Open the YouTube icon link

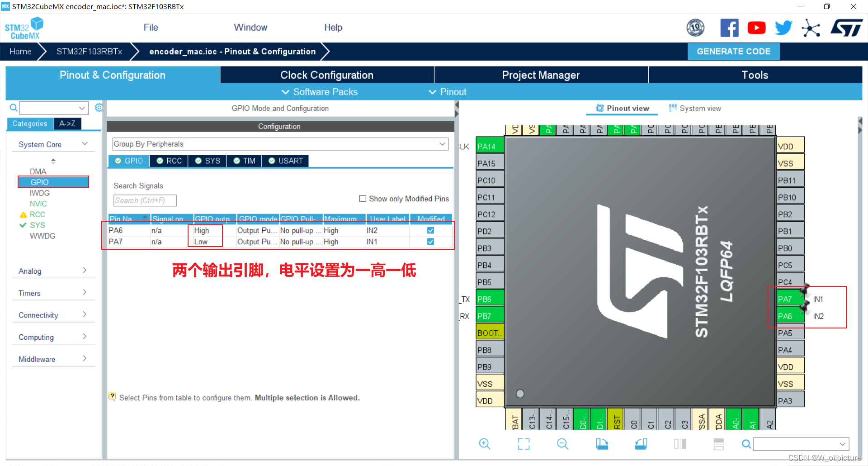pos(756,28)
